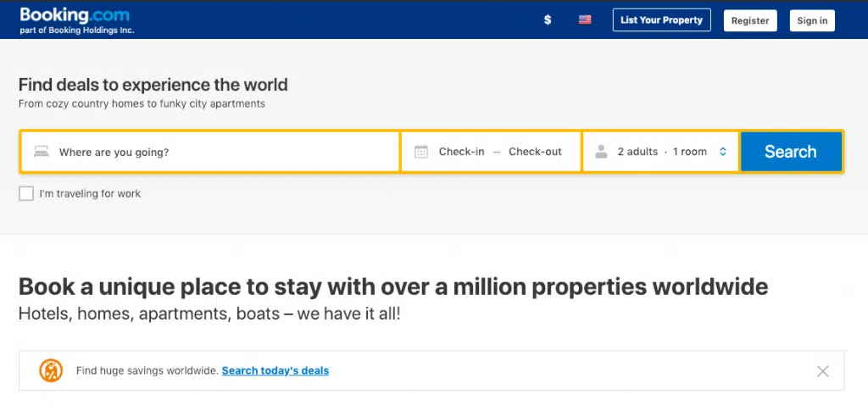This screenshot has height=411, width=868.
Task: Click the orange deals badge icon
Action: tap(51, 370)
